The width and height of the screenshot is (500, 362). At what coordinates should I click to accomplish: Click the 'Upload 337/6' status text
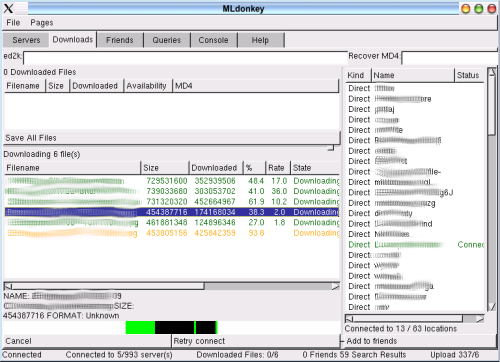455,355
